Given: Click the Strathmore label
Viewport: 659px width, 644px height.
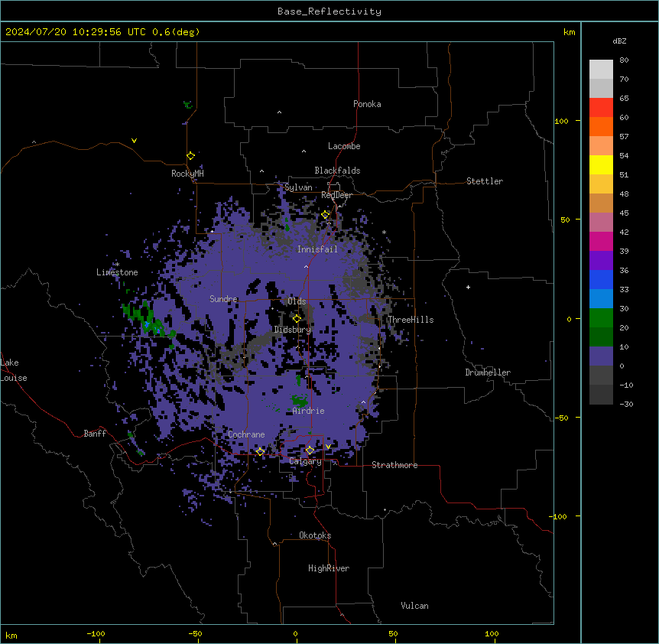Looking at the screenshot, I should 394,465.
